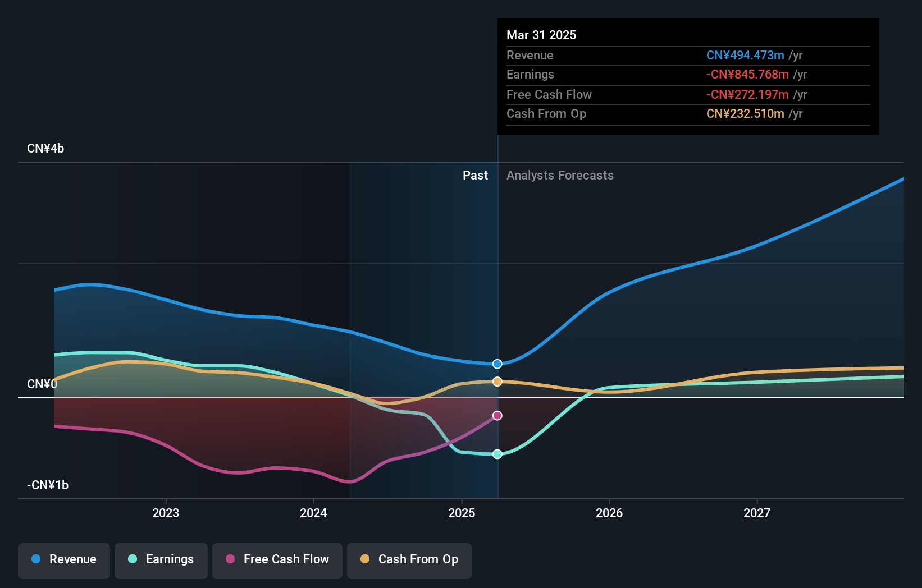Viewport: 922px width, 588px height.
Task: Click the 2024 x-axis label
Action: (x=313, y=513)
